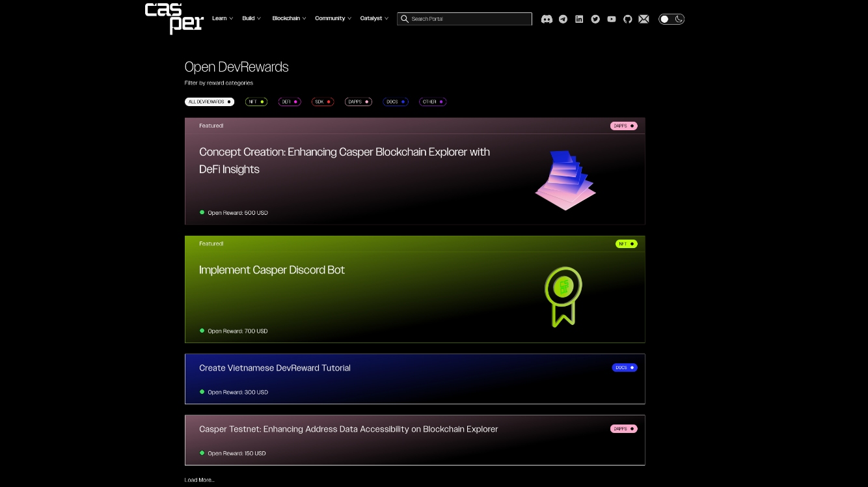Select the purple OTHER category filter
The height and width of the screenshot is (487, 868).
click(433, 102)
